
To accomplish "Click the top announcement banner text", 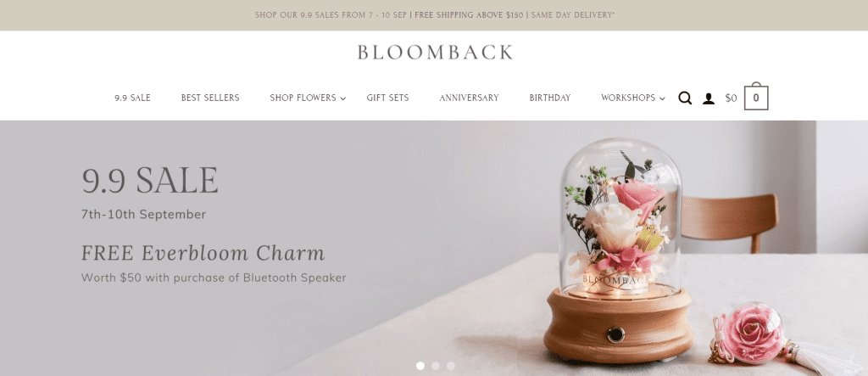I will [x=435, y=15].
